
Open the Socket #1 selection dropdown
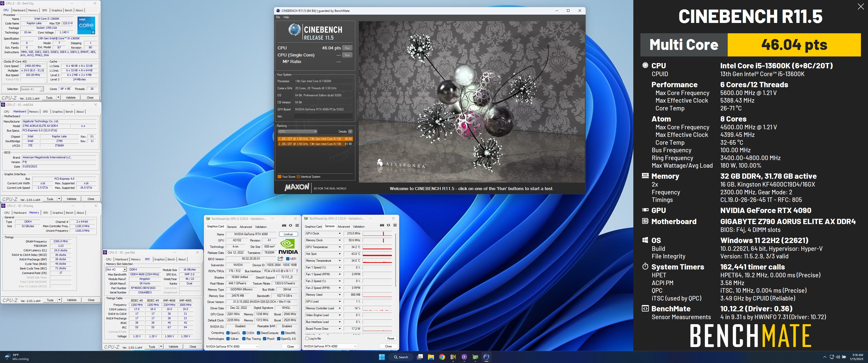[x=32, y=89]
